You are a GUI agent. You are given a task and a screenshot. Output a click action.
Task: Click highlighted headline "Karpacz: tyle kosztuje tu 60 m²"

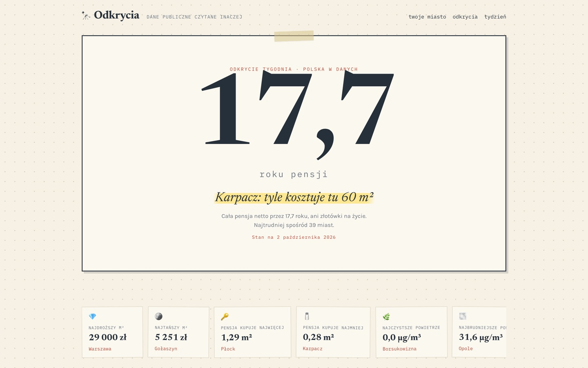294,197
